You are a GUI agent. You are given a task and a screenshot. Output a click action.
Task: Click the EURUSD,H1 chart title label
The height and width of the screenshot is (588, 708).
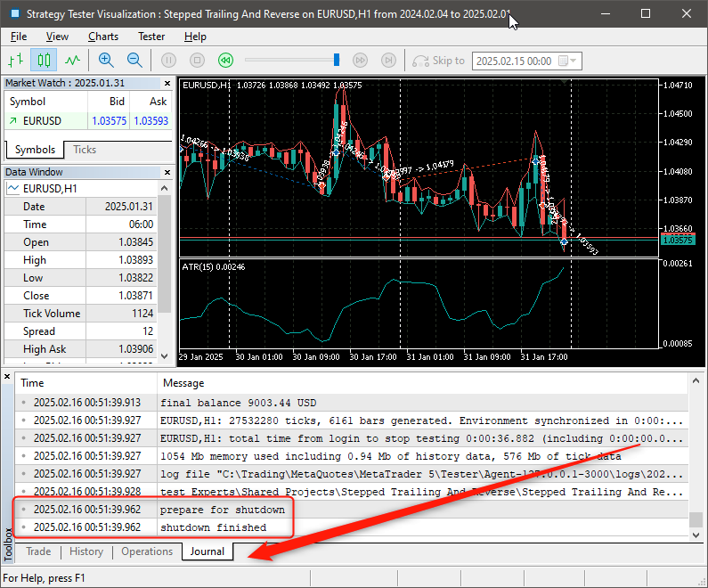(206, 85)
